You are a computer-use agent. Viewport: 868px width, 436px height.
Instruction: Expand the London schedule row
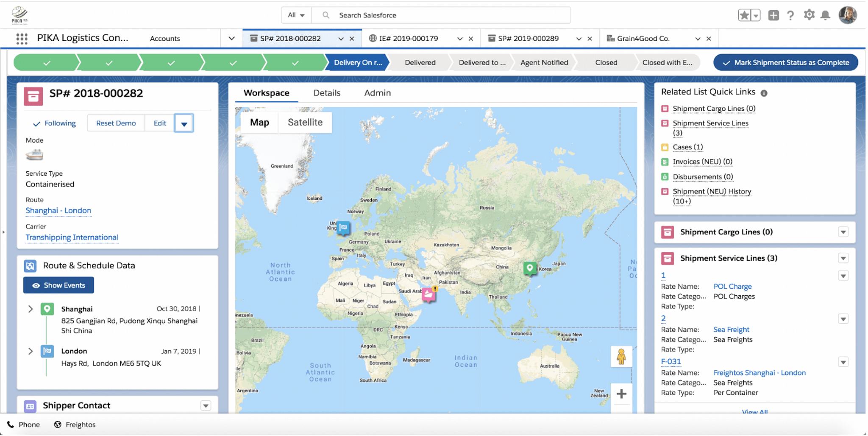click(31, 351)
